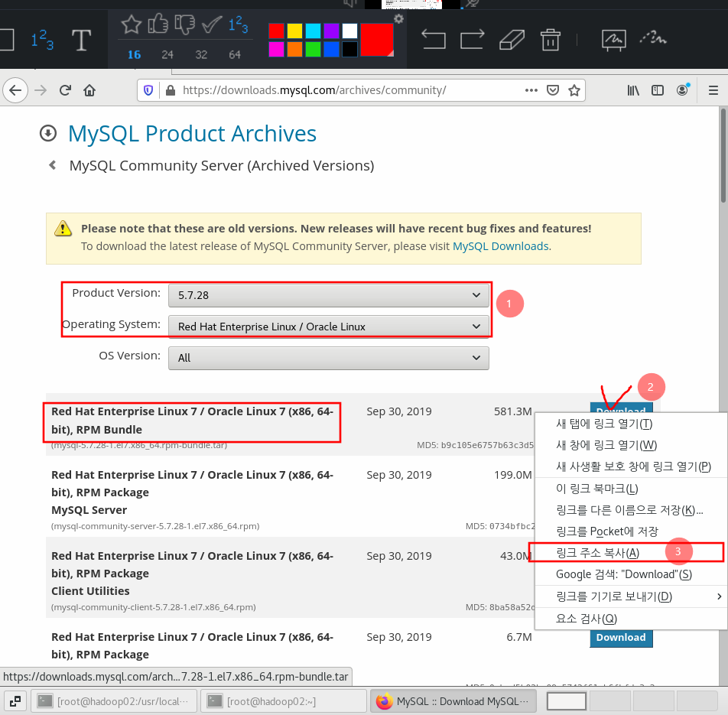Click the undo arrow in annotation bar
Image resolution: width=728 pixels, height=715 pixels.
pyautogui.click(x=433, y=40)
